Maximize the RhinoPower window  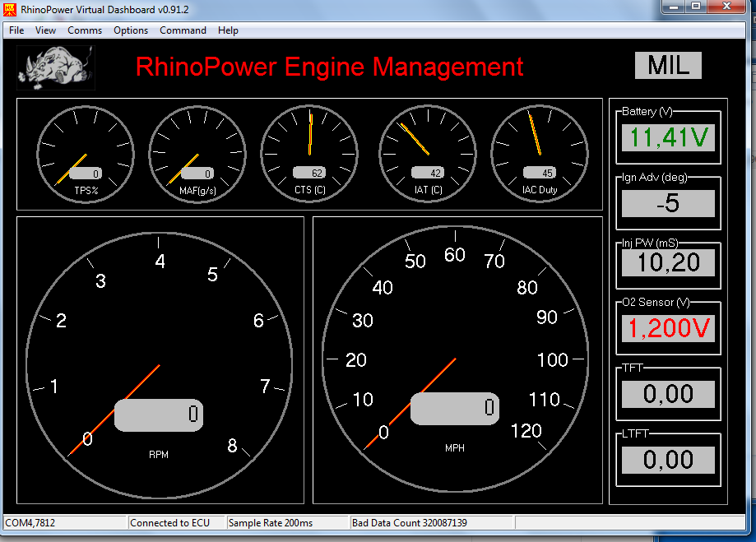click(x=696, y=7)
